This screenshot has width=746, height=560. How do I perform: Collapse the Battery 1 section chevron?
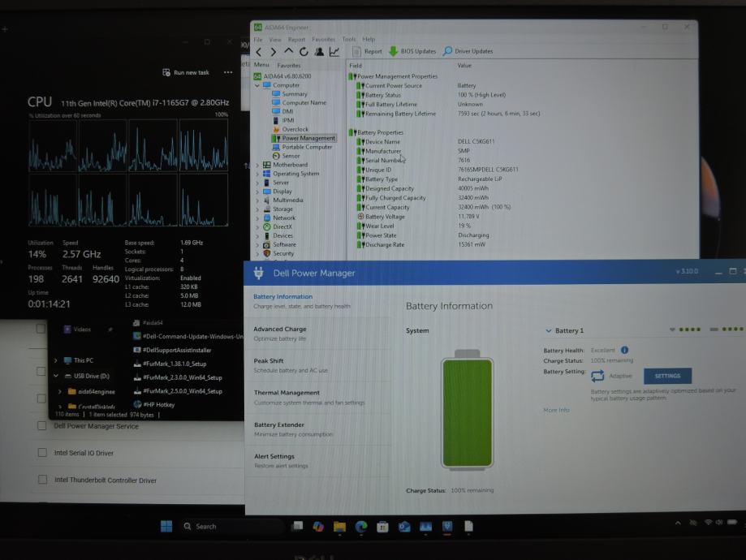549,330
